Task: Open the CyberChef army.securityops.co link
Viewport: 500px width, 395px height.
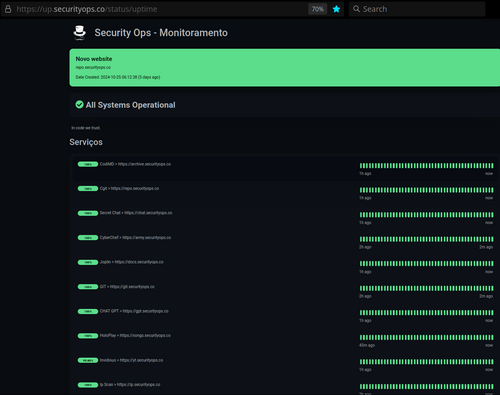Action: tap(135, 237)
